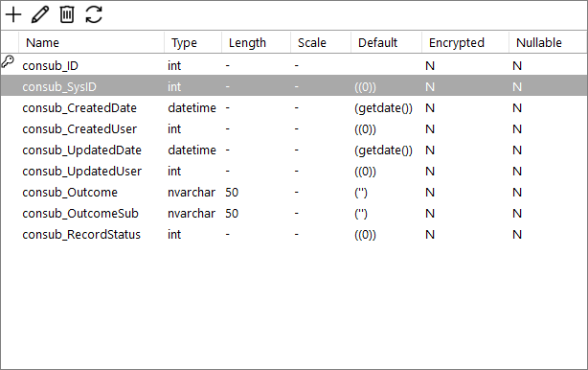
Task: Click the int type of consub_ID
Action: [174, 66]
